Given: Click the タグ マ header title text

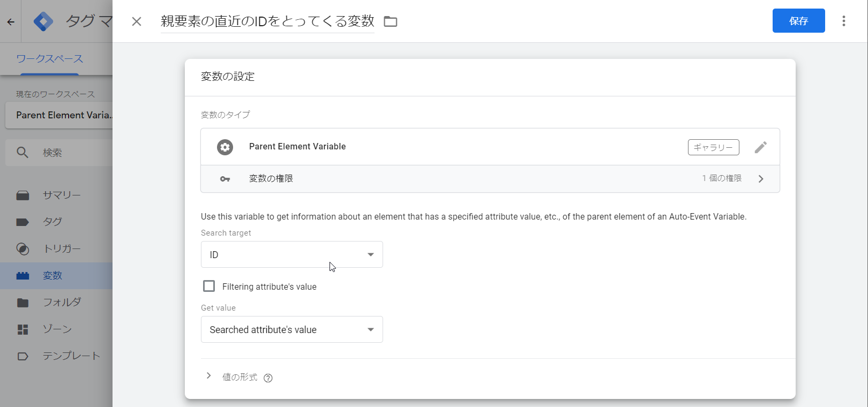Looking at the screenshot, I should click(x=89, y=21).
